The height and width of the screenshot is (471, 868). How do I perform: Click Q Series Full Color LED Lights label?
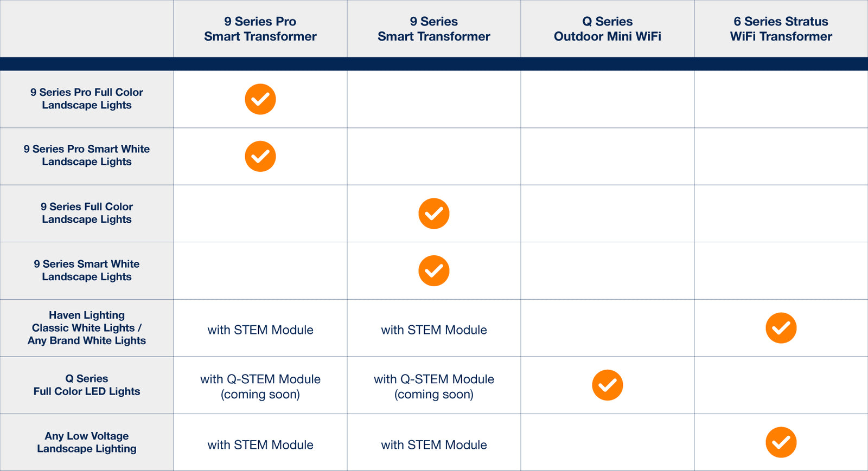click(87, 385)
